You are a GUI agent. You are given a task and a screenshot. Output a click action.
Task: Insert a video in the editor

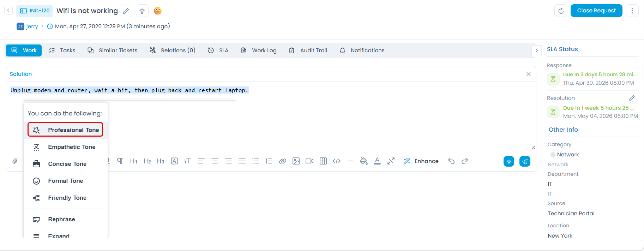(x=309, y=161)
